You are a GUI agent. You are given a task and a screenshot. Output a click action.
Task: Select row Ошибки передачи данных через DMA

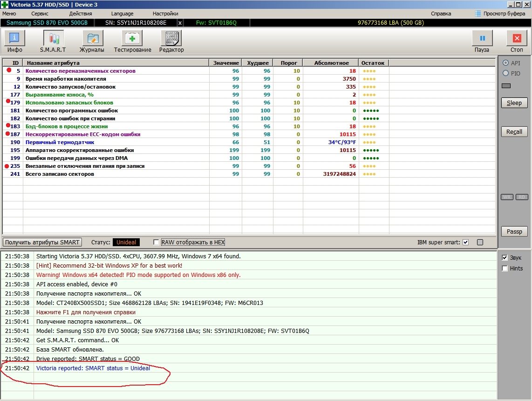click(249, 158)
